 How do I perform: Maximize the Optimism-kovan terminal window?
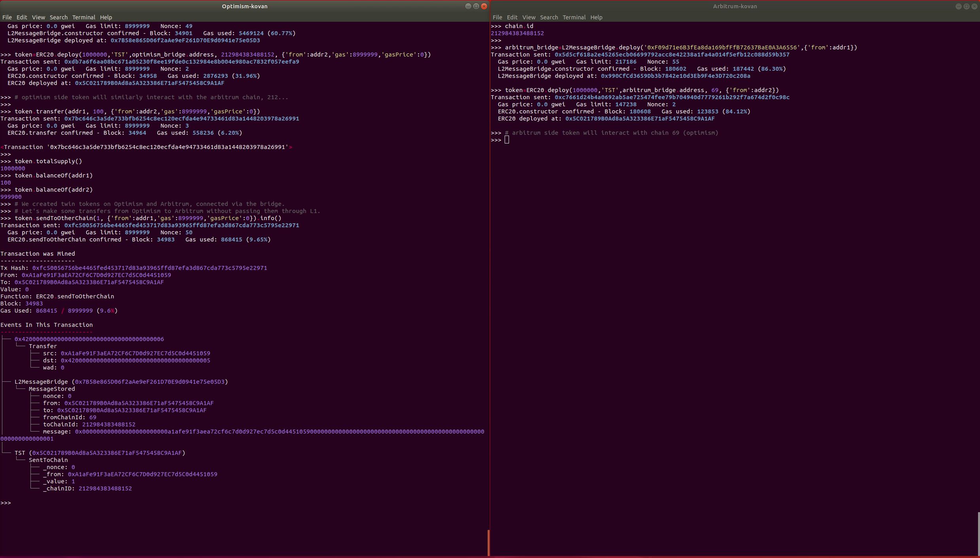click(x=476, y=6)
